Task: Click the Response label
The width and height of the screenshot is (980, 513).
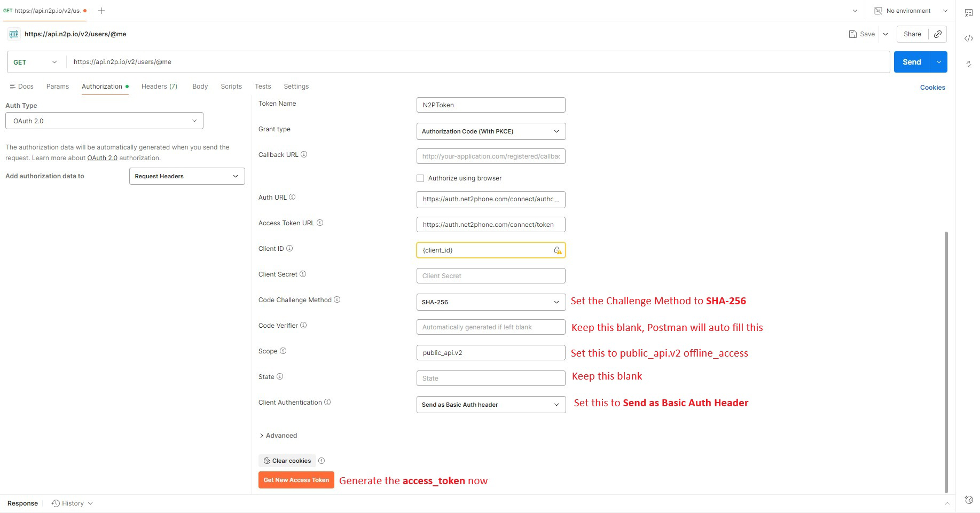Action: 22,503
